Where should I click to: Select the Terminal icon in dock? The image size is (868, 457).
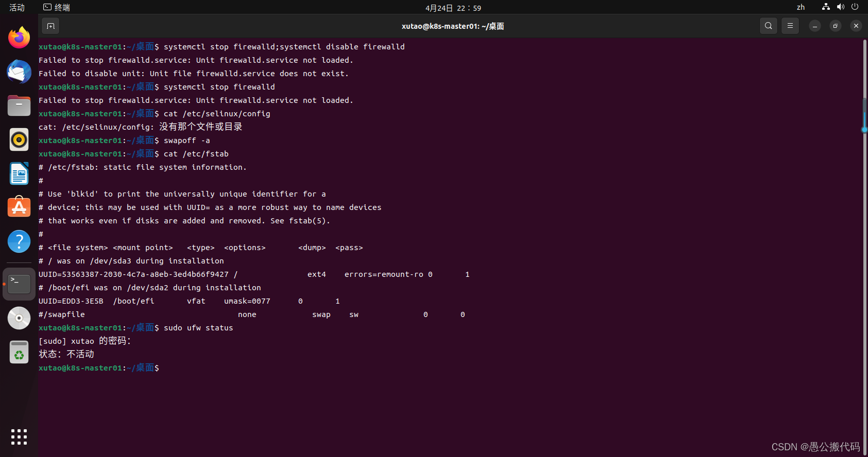[19, 284]
